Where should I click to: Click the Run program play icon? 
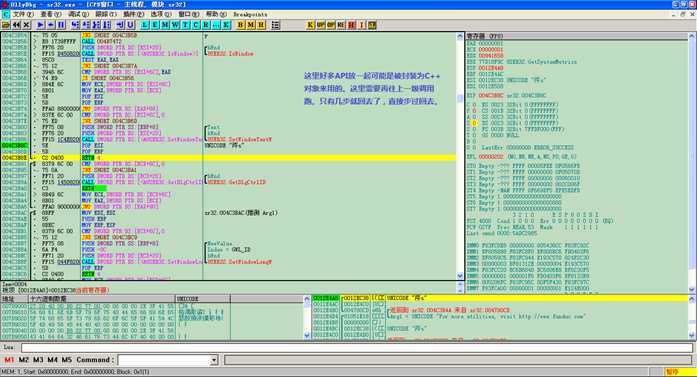click(40, 25)
